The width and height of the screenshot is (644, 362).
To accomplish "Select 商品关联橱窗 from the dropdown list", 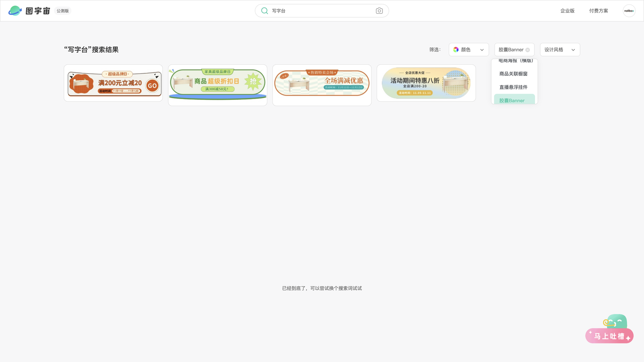I will 514,74.
